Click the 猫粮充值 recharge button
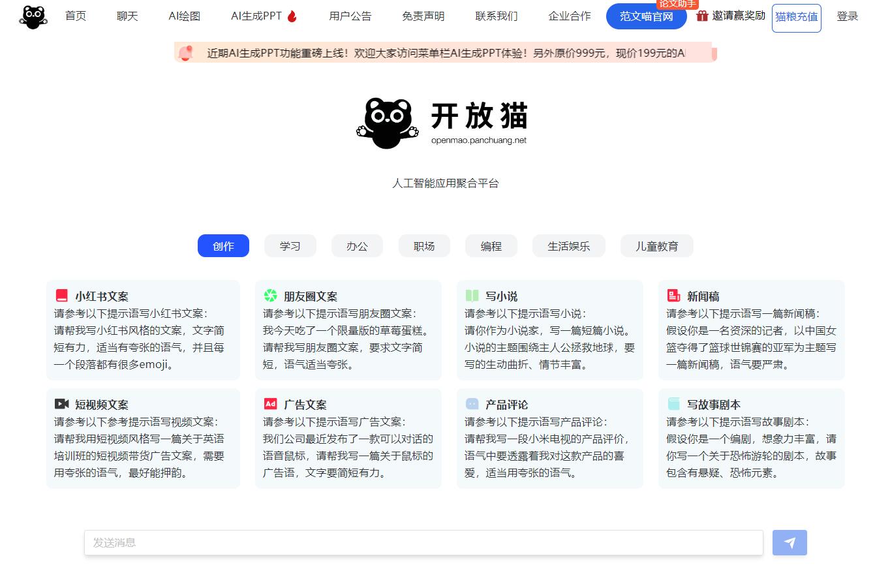 point(797,18)
